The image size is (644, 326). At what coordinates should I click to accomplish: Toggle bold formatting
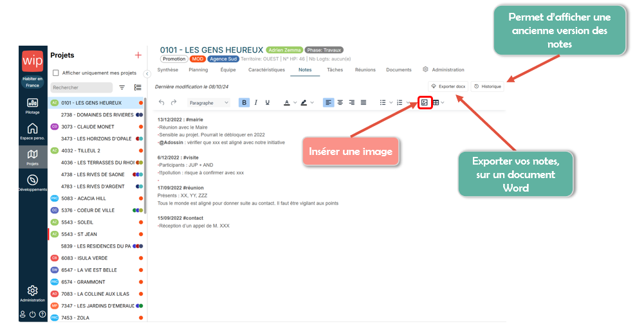point(244,103)
